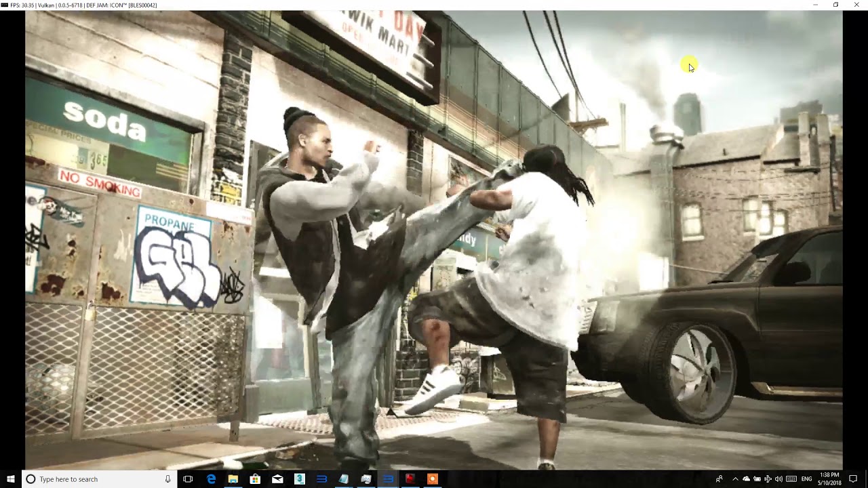Image resolution: width=868 pixels, height=488 pixels.
Task: Start Cortana voice search with the microphone icon
Action: (168, 479)
